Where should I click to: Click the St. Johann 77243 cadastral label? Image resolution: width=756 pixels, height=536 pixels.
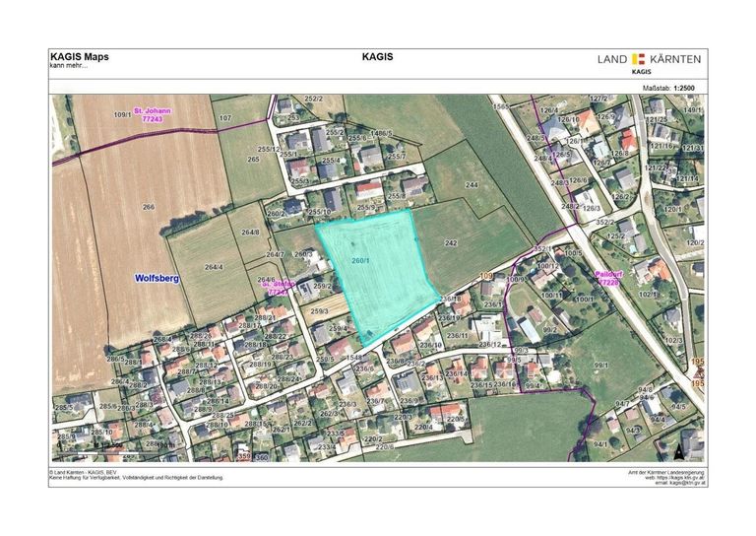click(153, 114)
